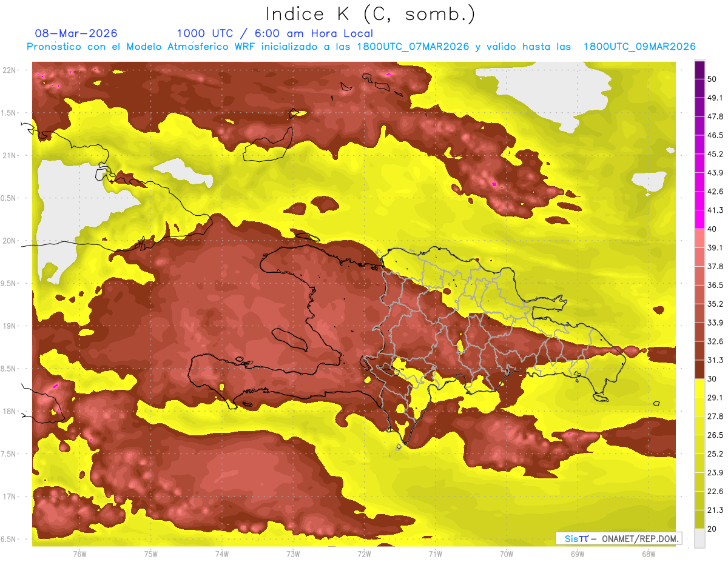Viewport: 728px width, 562px height.
Task: Click the "21.3" colorbar label
Action: click(x=715, y=510)
